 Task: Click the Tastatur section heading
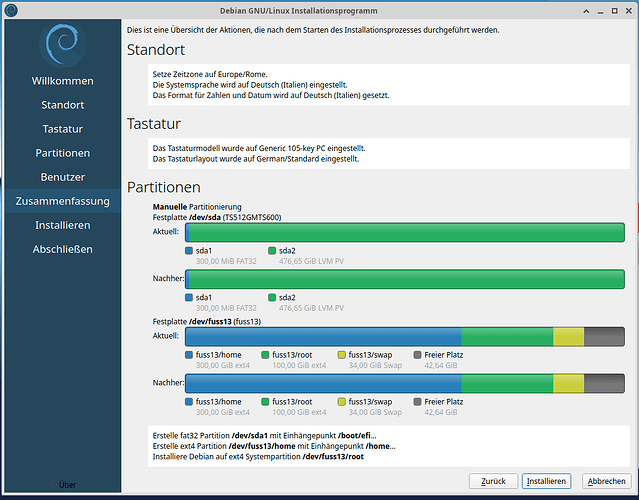[x=154, y=123]
